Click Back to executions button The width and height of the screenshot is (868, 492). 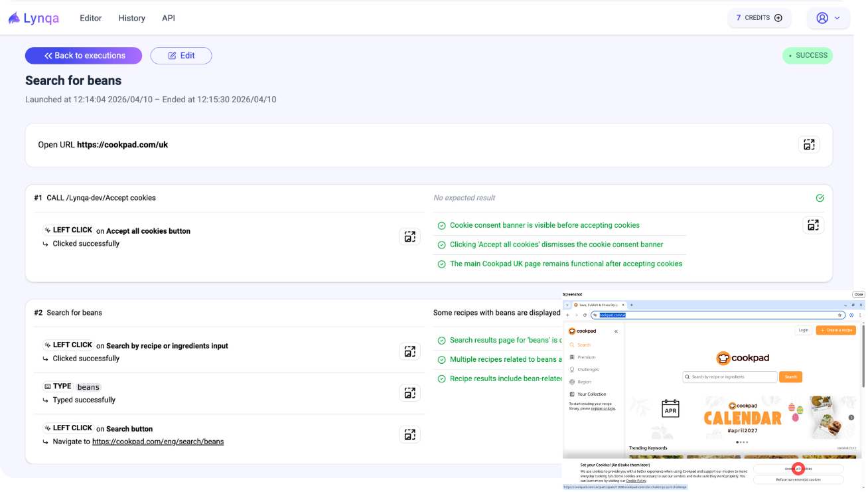84,56
